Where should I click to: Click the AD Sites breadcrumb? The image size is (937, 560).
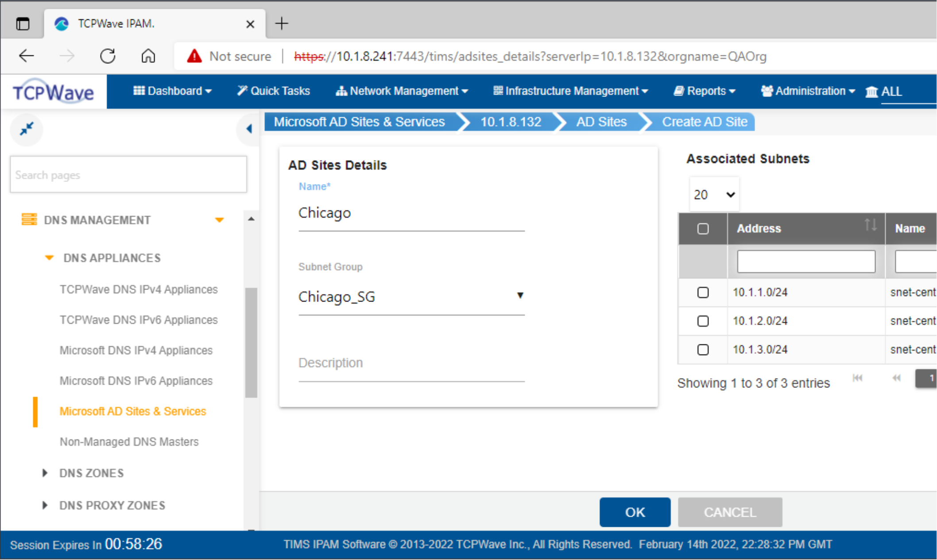pos(601,122)
